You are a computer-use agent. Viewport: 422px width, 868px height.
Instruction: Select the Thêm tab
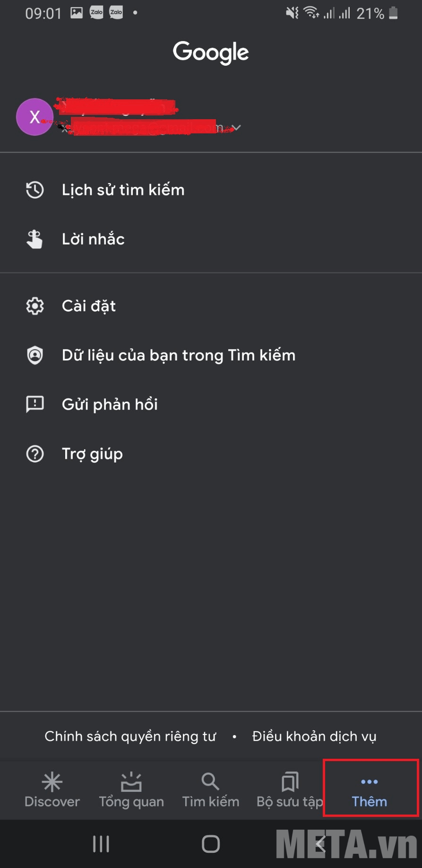370,789
